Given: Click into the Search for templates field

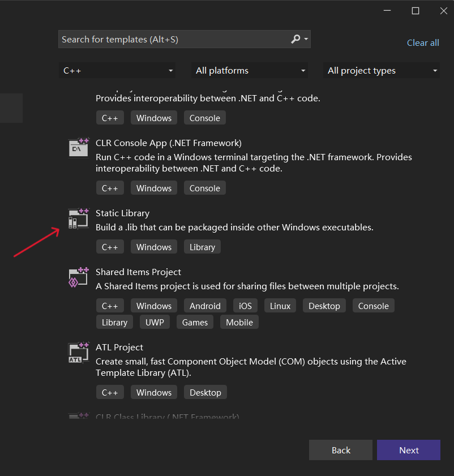Looking at the screenshot, I should coord(170,39).
